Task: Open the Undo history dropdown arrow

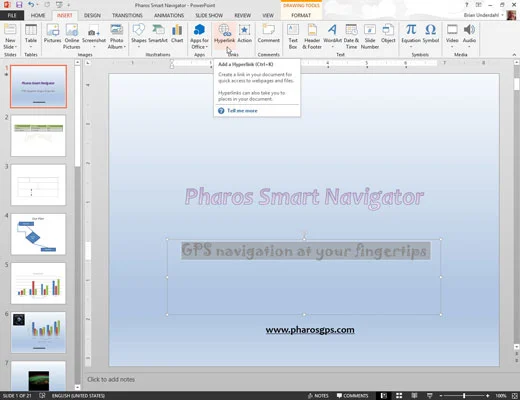Action: tap(37, 5)
